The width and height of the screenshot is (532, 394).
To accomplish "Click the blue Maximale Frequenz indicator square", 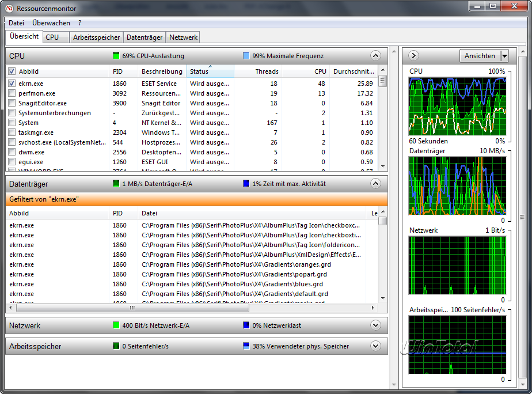I will coord(246,56).
